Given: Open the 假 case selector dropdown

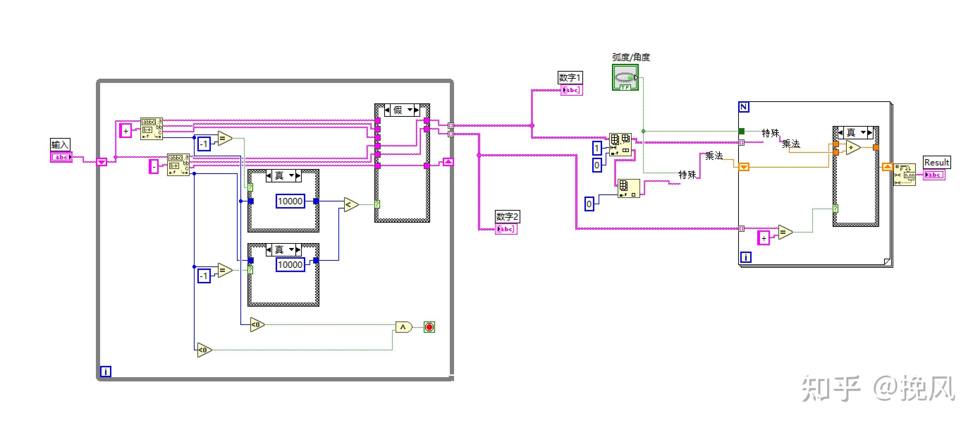Looking at the screenshot, I should click(410, 110).
